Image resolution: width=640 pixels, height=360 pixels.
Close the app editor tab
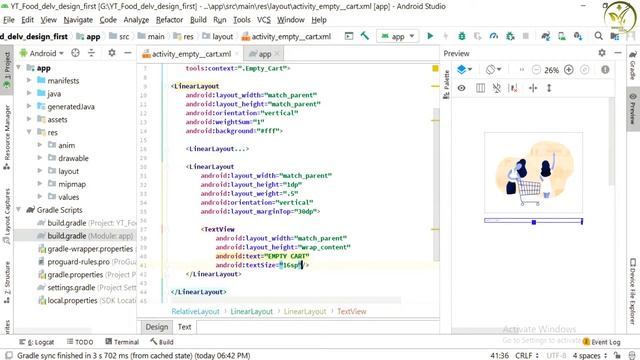[x=277, y=54]
